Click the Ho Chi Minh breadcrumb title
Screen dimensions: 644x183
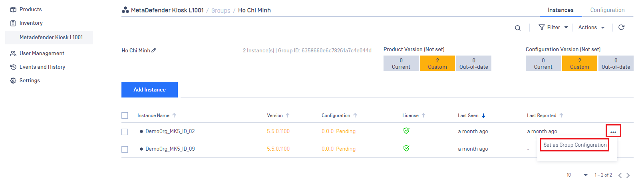254,10
